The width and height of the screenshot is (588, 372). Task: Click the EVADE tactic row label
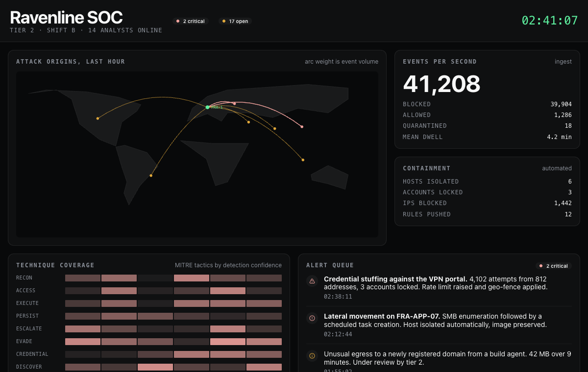24,342
